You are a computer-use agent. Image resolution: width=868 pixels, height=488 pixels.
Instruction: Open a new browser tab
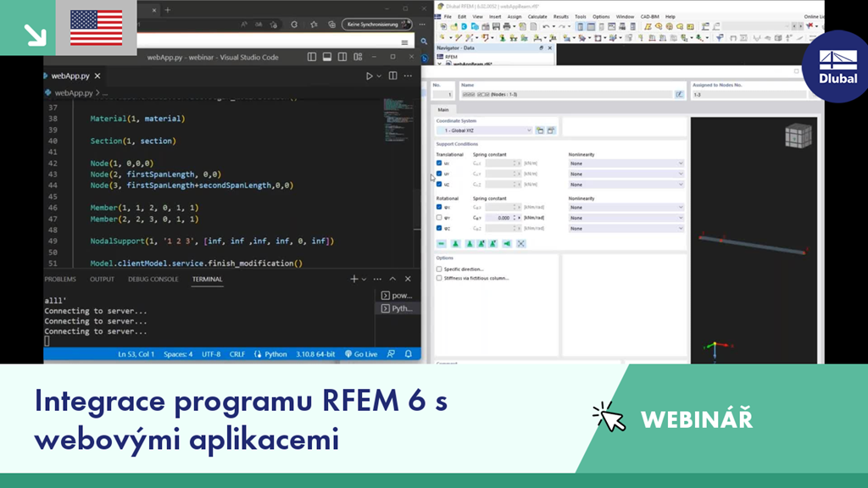coord(168,9)
